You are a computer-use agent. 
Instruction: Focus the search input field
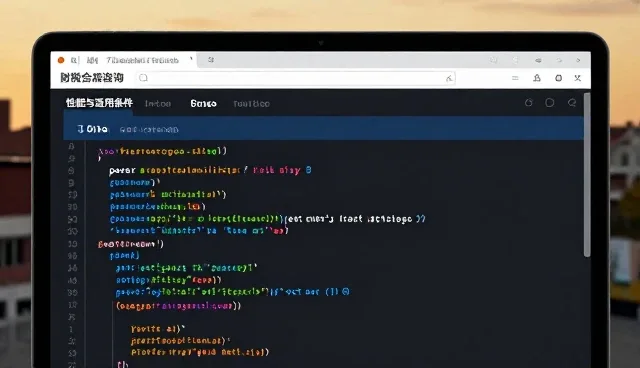pyautogui.click(x=296, y=78)
